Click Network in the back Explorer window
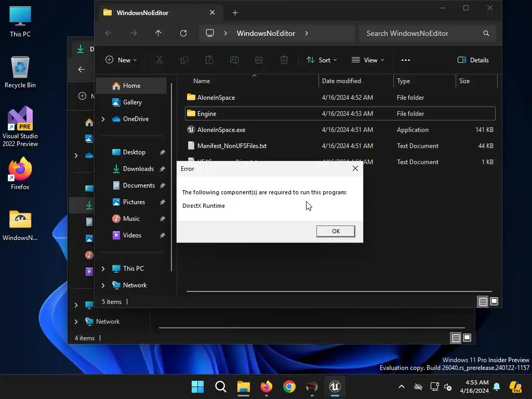 pos(108,322)
